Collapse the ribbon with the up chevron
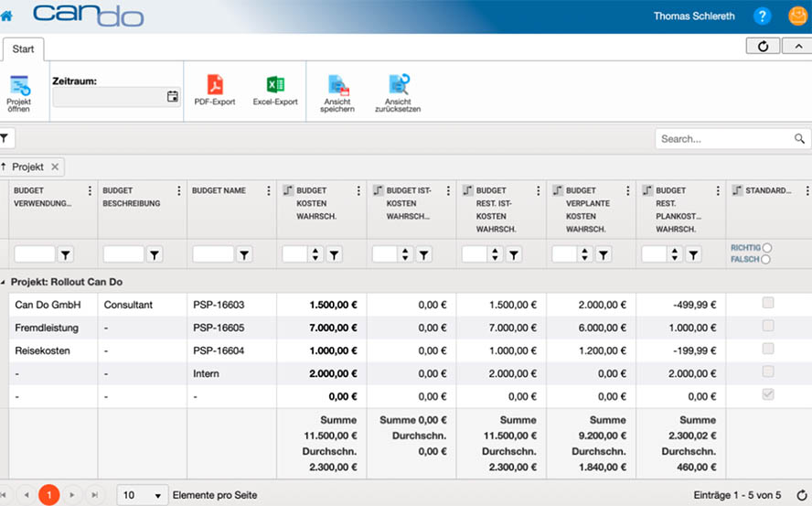812x506 pixels. pos(798,46)
